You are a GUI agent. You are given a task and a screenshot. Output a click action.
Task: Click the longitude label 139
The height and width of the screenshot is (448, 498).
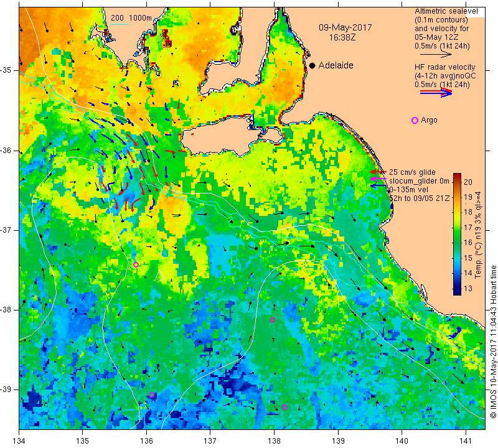coord(338,441)
